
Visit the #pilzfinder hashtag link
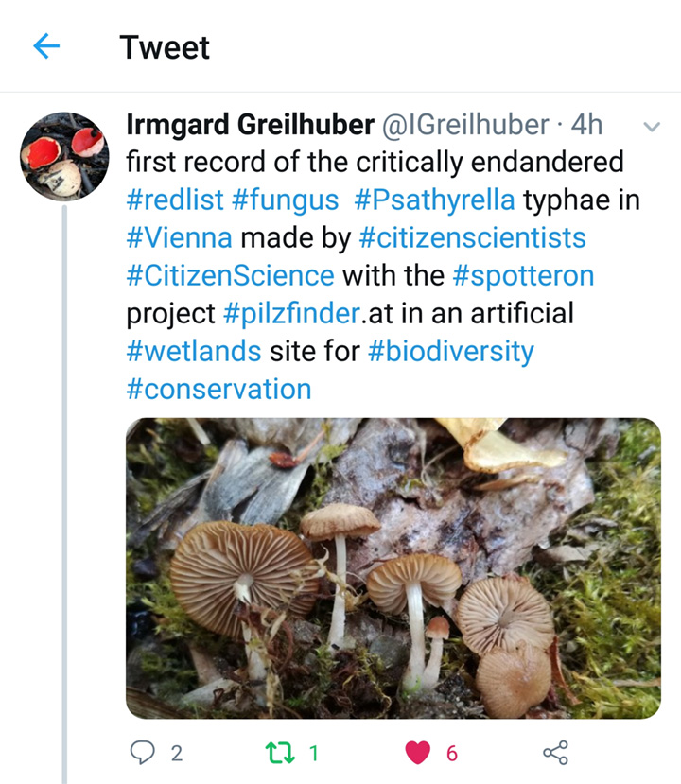pos(289,313)
